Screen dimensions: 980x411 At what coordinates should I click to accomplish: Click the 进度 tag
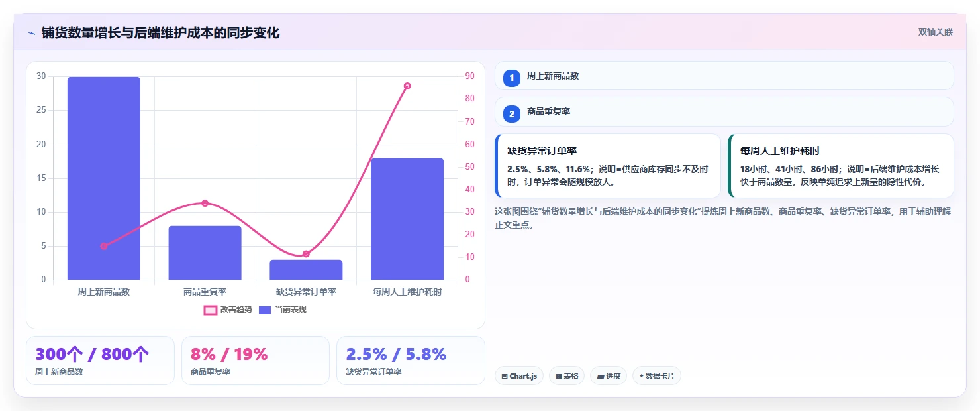(x=609, y=376)
